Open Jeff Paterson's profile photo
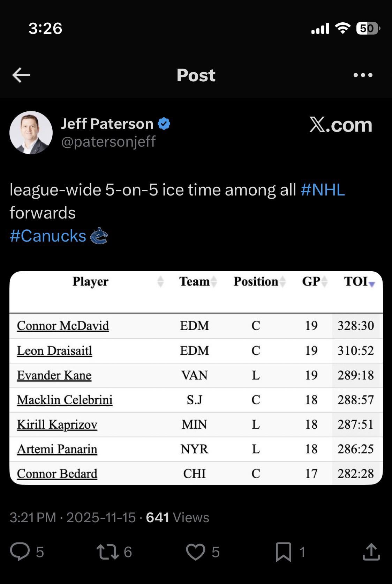Image resolution: width=392 pixels, height=584 pixels. (31, 133)
